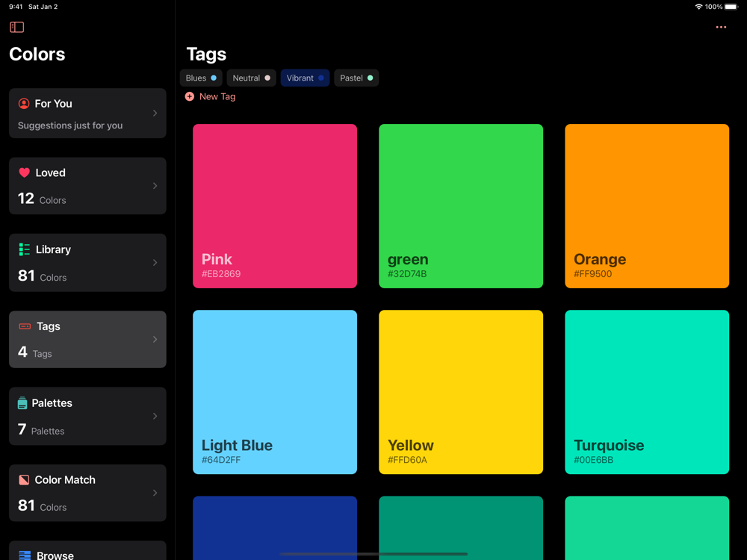Expand the Color Match chevron
Viewport: 747px width, 560px height.
point(155,493)
